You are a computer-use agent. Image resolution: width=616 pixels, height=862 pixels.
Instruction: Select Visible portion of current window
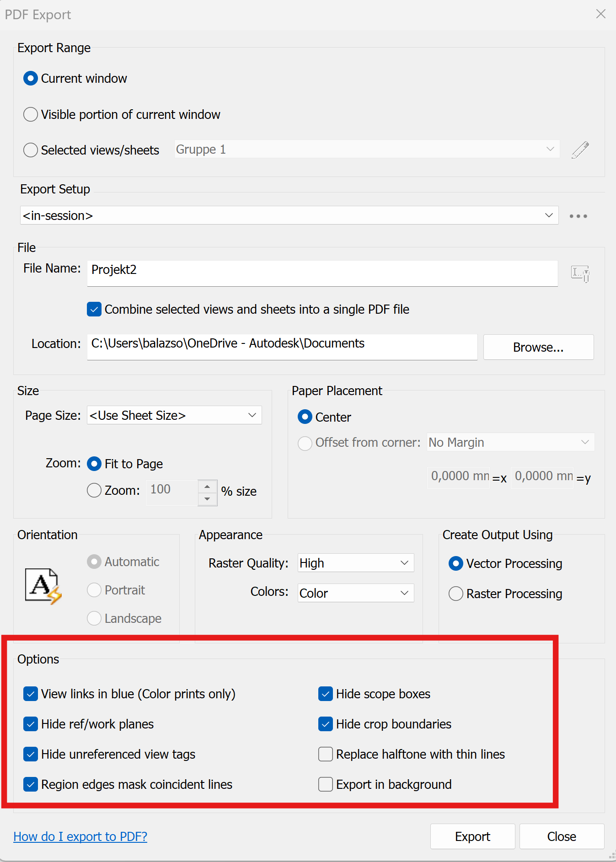click(31, 114)
